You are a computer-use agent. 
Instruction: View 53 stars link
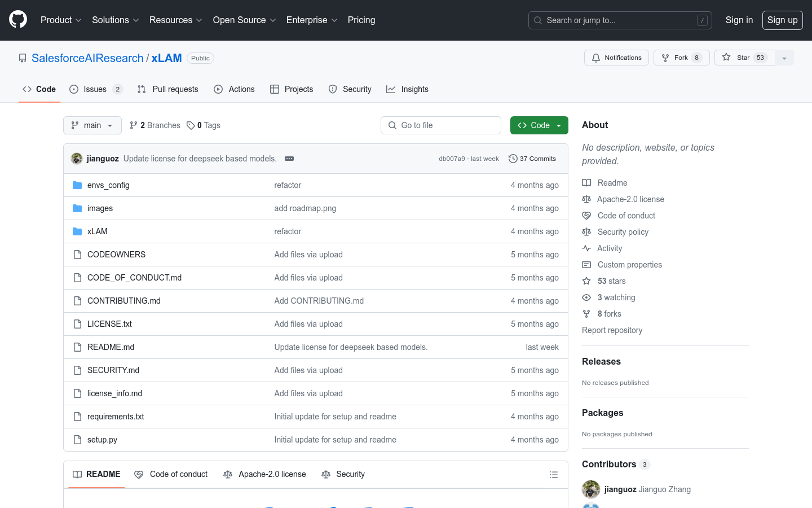click(604, 281)
